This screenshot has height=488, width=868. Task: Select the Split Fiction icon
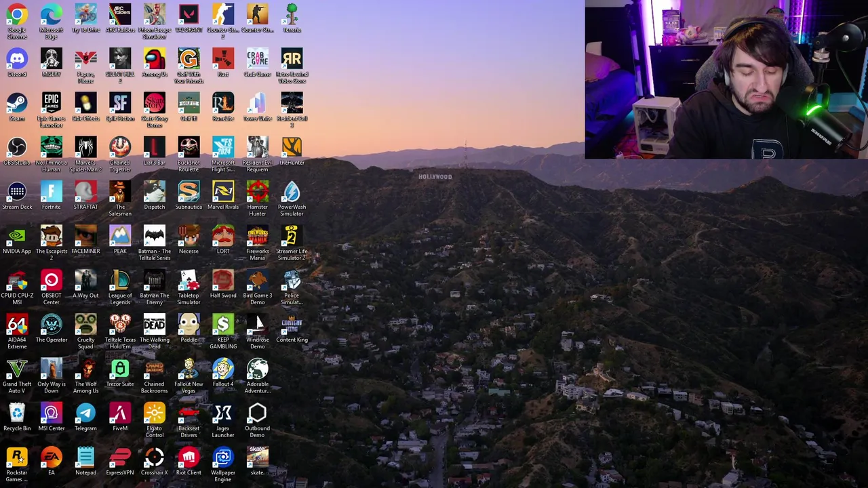(x=120, y=103)
